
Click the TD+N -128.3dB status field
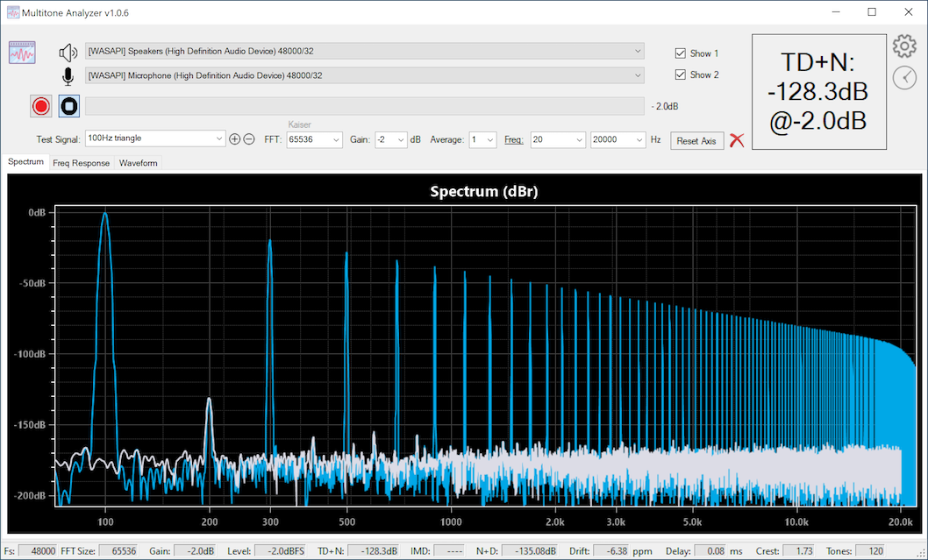click(x=373, y=550)
